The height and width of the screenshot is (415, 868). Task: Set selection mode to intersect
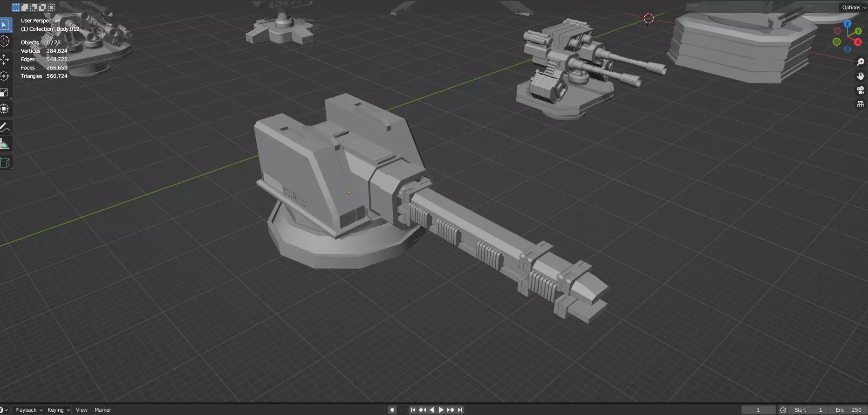coord(51,7)
